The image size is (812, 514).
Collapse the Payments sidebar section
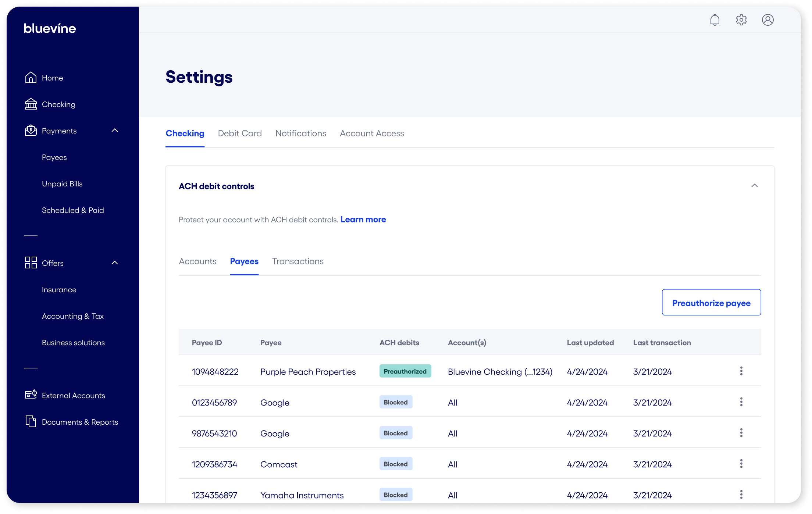115,131
